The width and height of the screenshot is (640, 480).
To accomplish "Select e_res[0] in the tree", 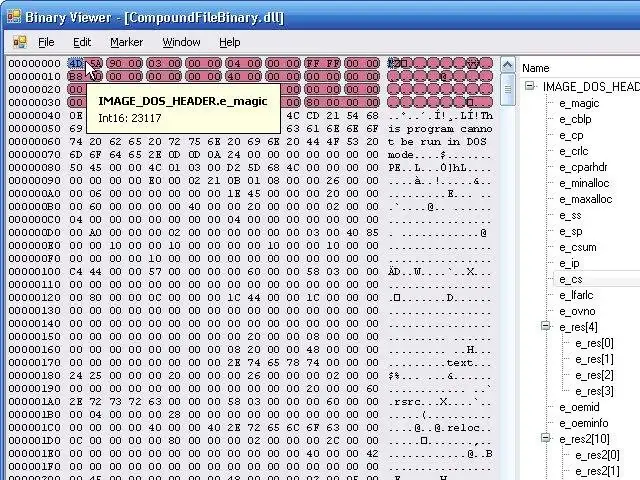I will point(594,343).
